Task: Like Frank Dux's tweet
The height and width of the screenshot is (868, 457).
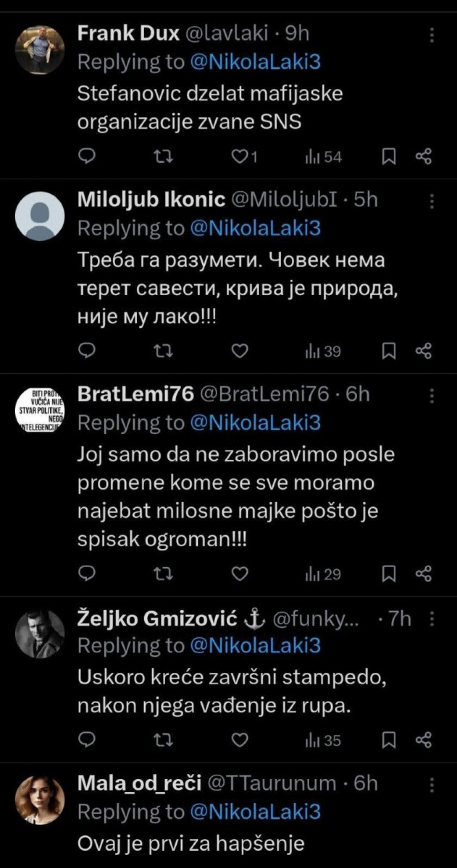Action: pyautogui.click(x=240, y=156)
